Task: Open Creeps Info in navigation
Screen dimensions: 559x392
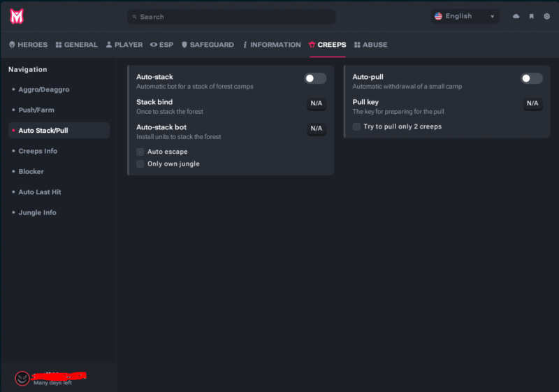Action: tap(59, 151)
